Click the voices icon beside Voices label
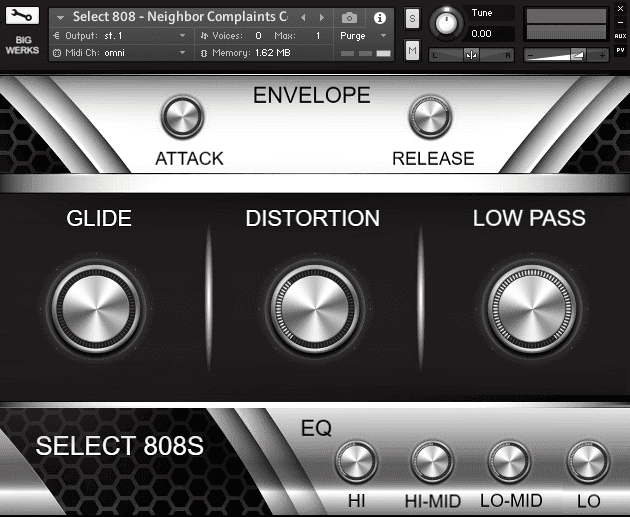This screenshot has width=630, height=517. click(204, 36)
